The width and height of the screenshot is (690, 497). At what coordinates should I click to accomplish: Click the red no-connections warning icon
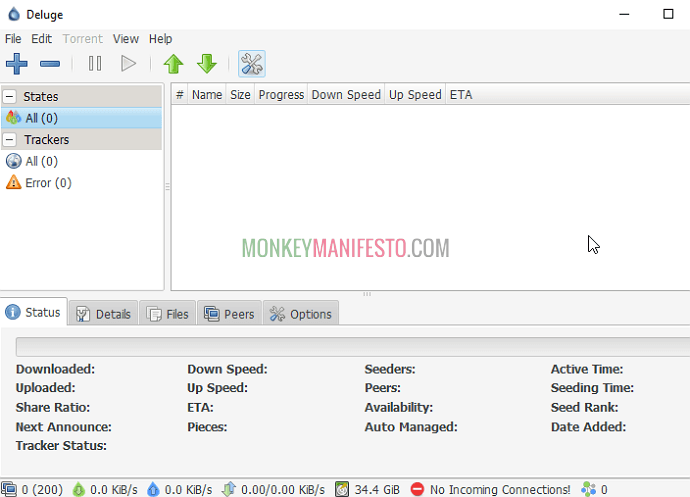417,489
